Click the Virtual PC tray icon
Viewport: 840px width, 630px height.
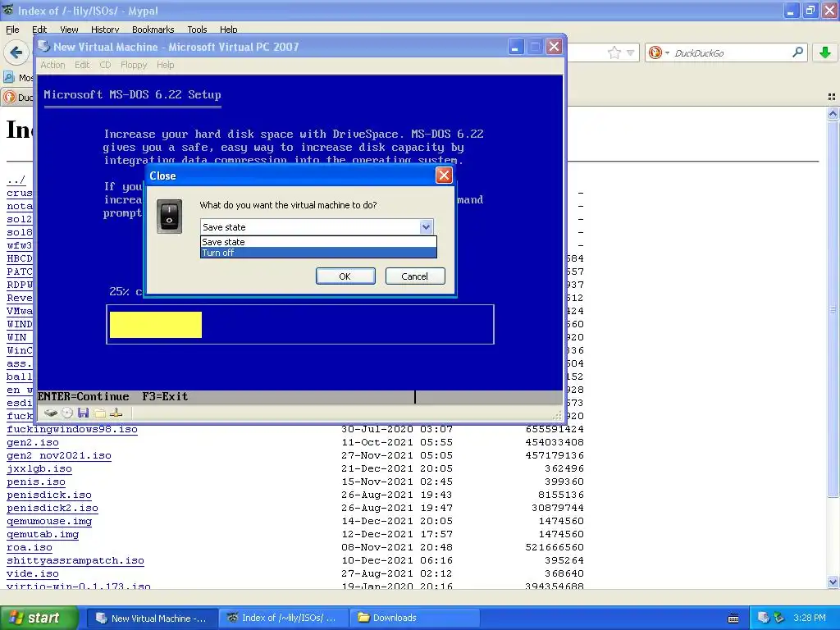[x=764, y=618]
